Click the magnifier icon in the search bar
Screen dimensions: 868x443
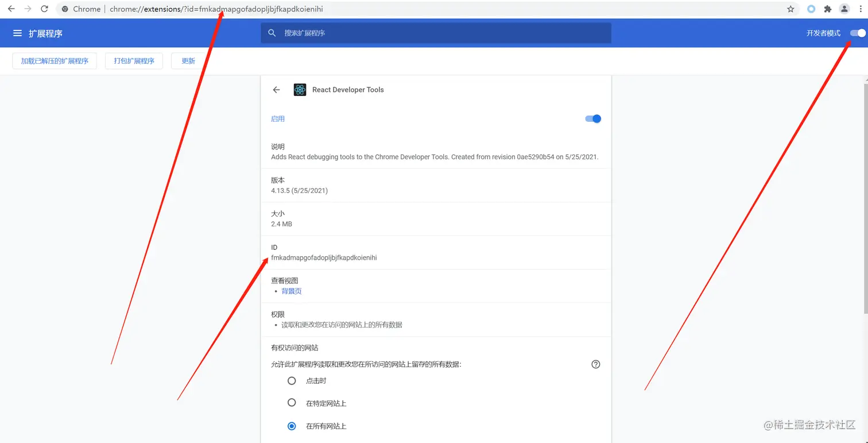click(x=272, y=33)
